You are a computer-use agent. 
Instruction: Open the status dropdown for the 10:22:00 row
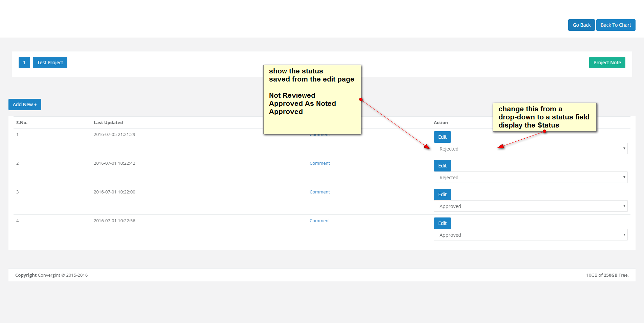pos(531,206)
